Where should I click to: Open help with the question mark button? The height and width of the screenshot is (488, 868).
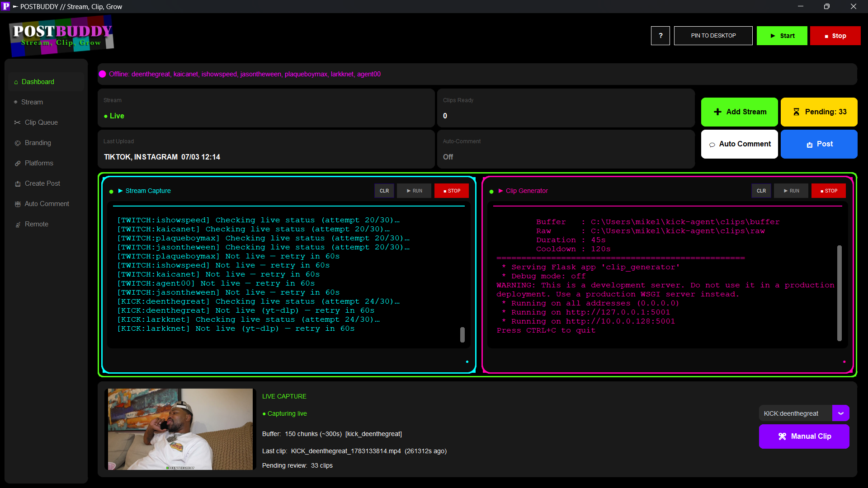click(660, 36)
